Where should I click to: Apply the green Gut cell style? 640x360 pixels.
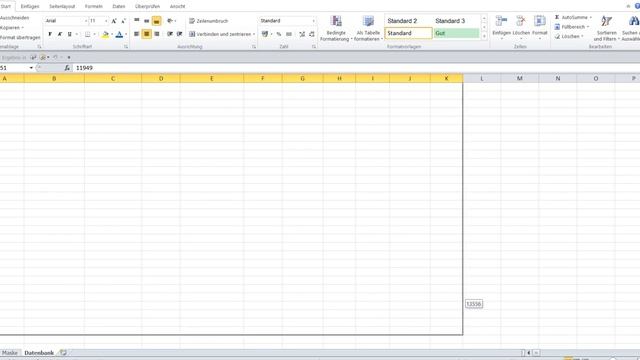coord(456,33)
